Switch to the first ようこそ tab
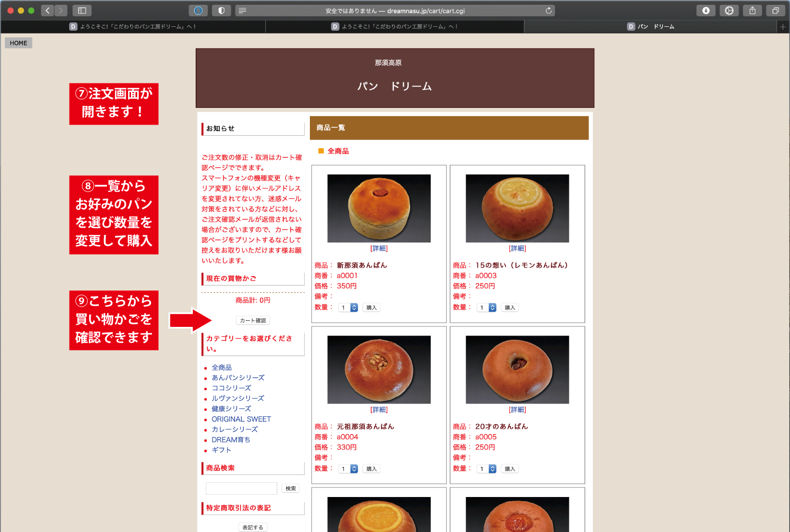Screen dimensions: 790x532 tap(133, 27)
